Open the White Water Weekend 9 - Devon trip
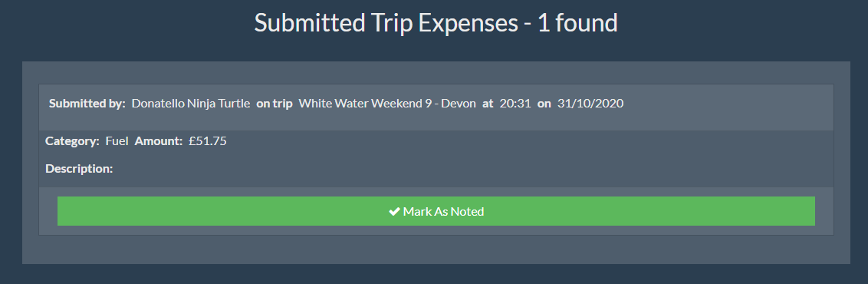This screenshot has width=868, height=284. coord(387,104)
